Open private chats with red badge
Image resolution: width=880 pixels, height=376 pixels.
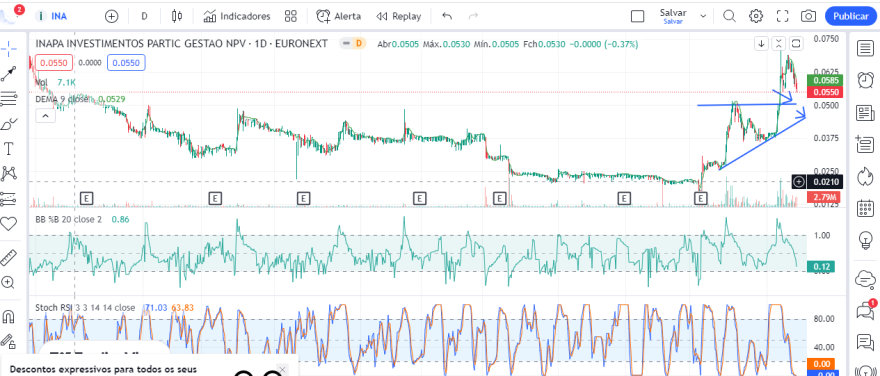(865, 310)
